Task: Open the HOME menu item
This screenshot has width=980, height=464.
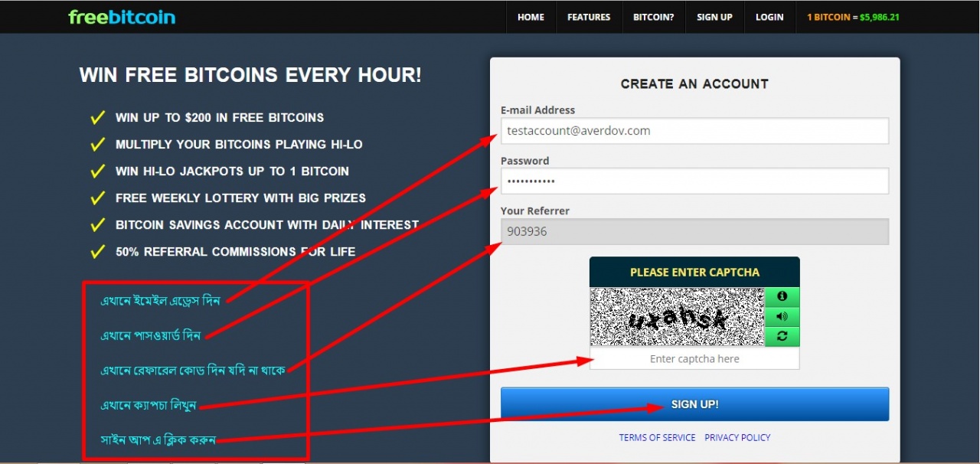Action: (x=531, y=17)
